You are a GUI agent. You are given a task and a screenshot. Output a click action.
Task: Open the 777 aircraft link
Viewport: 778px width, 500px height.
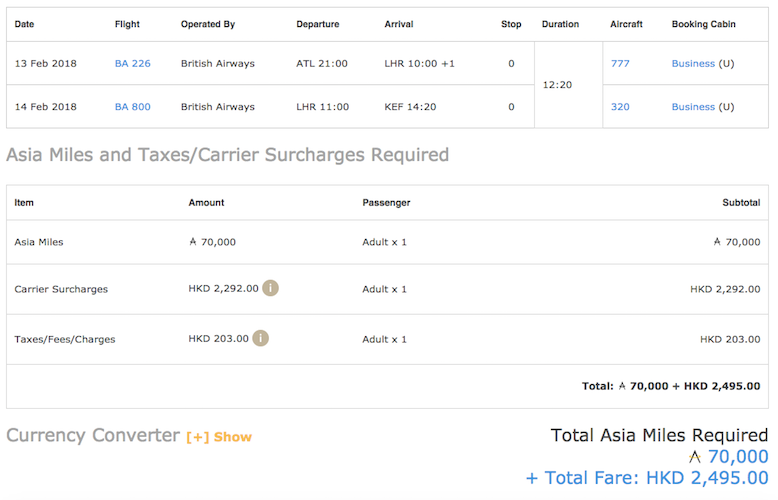pyautogui.click(x=620, y=63)
